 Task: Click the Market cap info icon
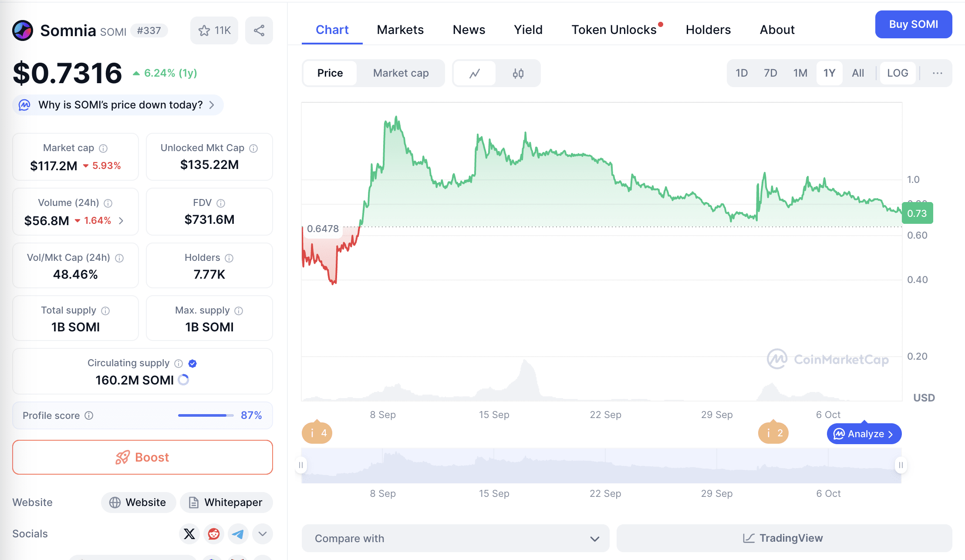click(x=103, y=148)
